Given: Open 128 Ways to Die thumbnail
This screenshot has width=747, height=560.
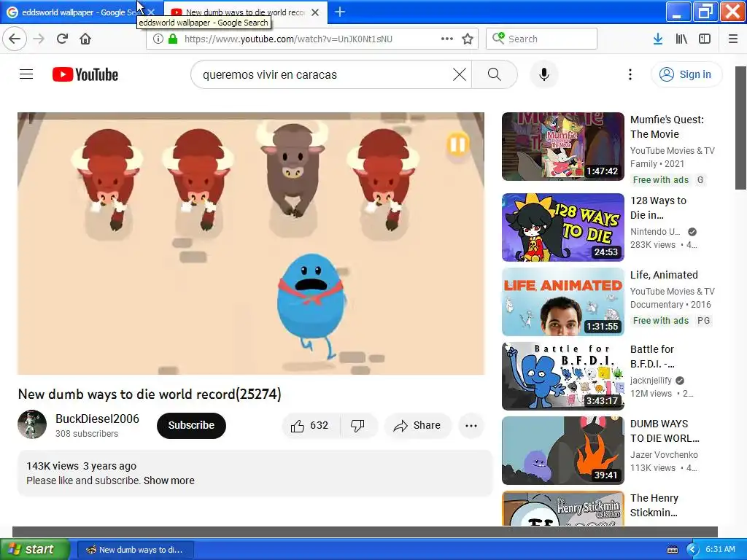Looking at the screenshot, I should pos(562,227).
